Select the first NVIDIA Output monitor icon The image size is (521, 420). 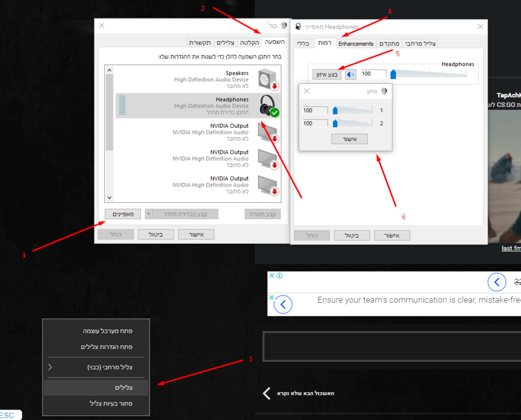point(268,132)
